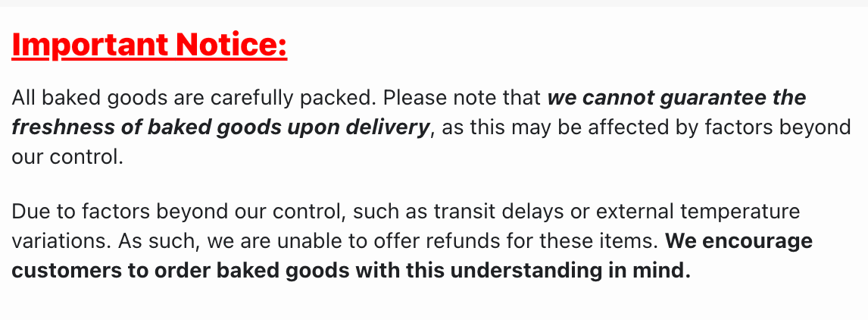Click bold italic "we cannot guarantee the" text
Image resolution: width=868 pixels, height=320 pixels.
(x=676, y=98)
